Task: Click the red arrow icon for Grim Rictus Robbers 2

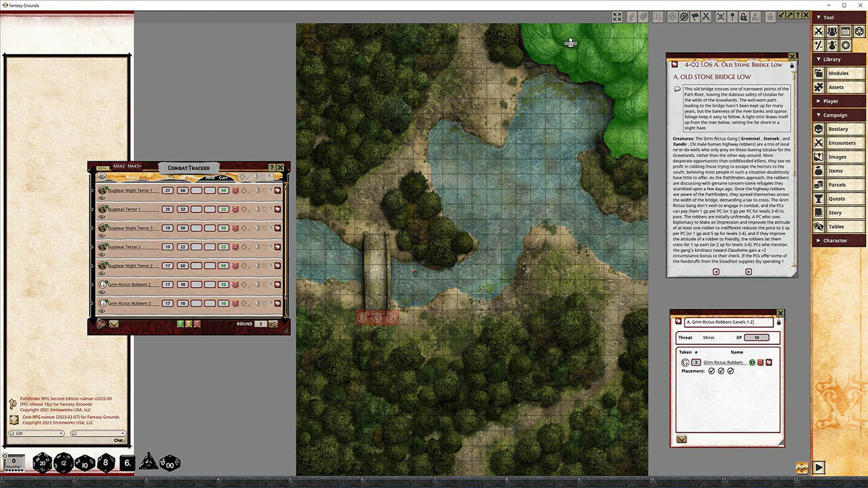Action: [278, 284]
